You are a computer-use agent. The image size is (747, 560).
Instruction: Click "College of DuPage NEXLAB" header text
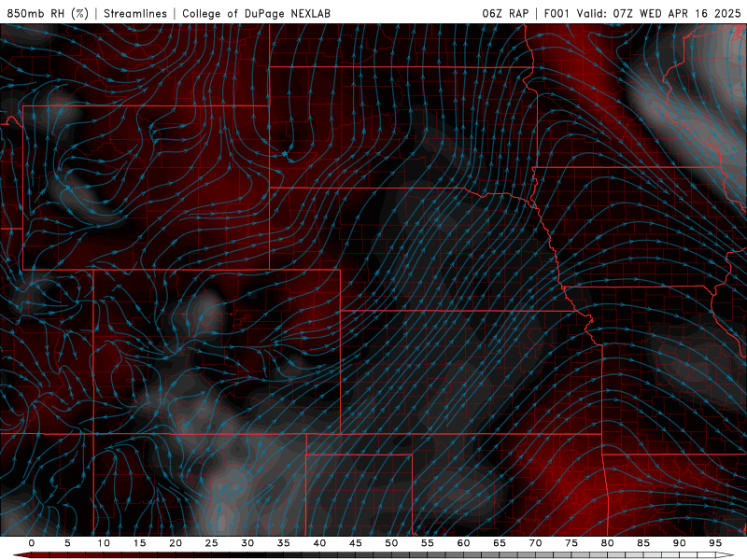pos(256,13)
